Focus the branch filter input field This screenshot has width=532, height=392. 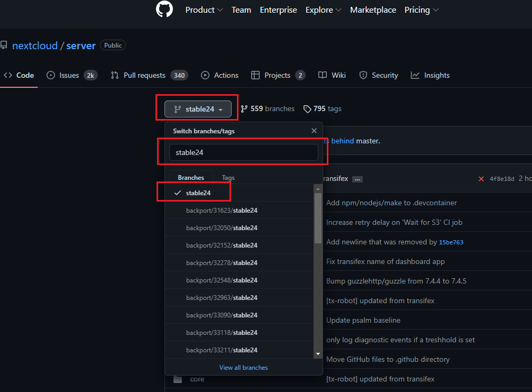(244, 152)
